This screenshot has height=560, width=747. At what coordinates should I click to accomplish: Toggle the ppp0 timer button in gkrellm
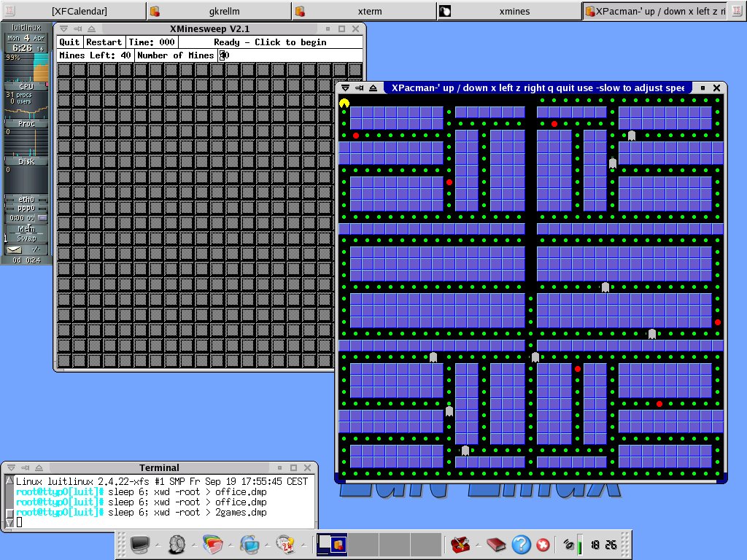42,217
